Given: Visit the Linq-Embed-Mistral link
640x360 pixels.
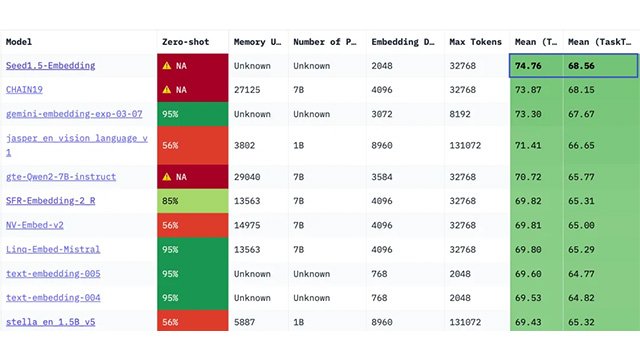Looking at the screenshot, I should [x=53, y=249].
